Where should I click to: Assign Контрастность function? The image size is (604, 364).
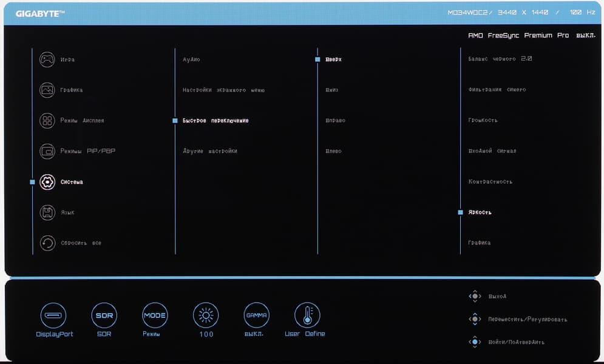click(x=490, y=181)
